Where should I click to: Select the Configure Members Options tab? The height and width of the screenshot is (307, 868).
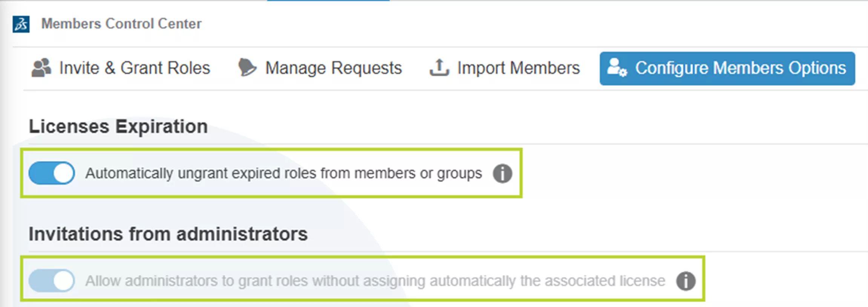(740, 68)
